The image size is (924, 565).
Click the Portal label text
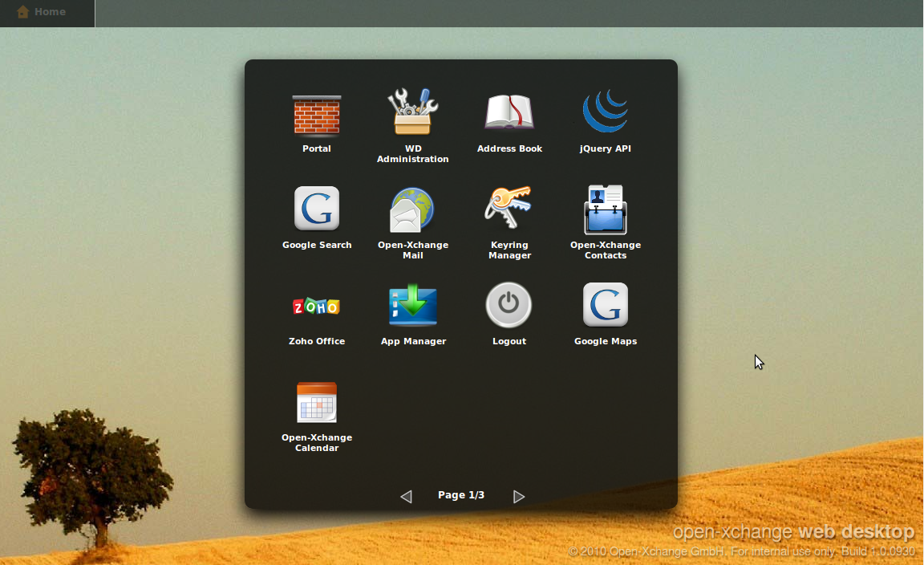(x=317, y=148)
